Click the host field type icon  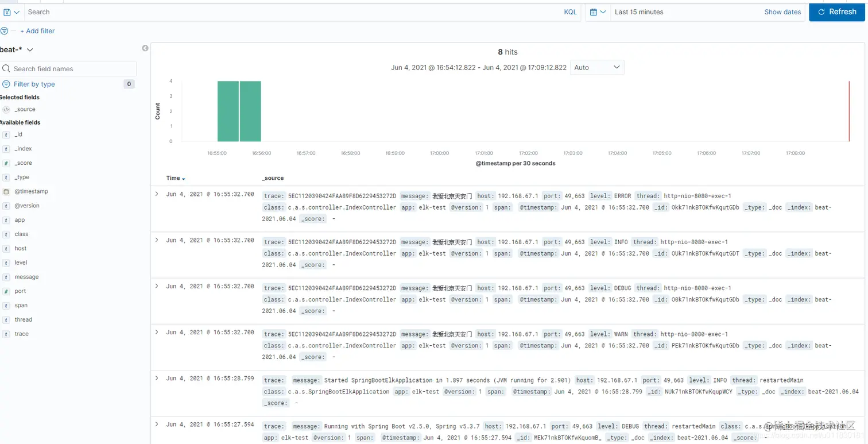tap(6, 249)
